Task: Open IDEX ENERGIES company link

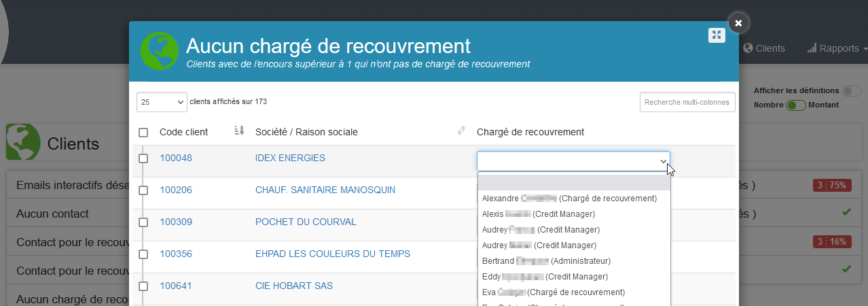Action: click(x=290, y=158)
